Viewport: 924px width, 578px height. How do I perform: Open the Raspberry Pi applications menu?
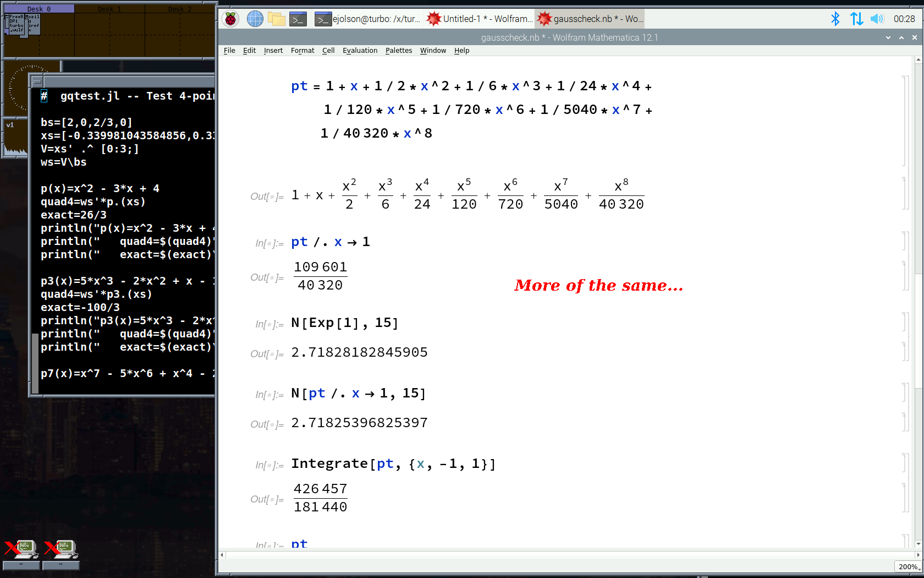coord(230,19)
